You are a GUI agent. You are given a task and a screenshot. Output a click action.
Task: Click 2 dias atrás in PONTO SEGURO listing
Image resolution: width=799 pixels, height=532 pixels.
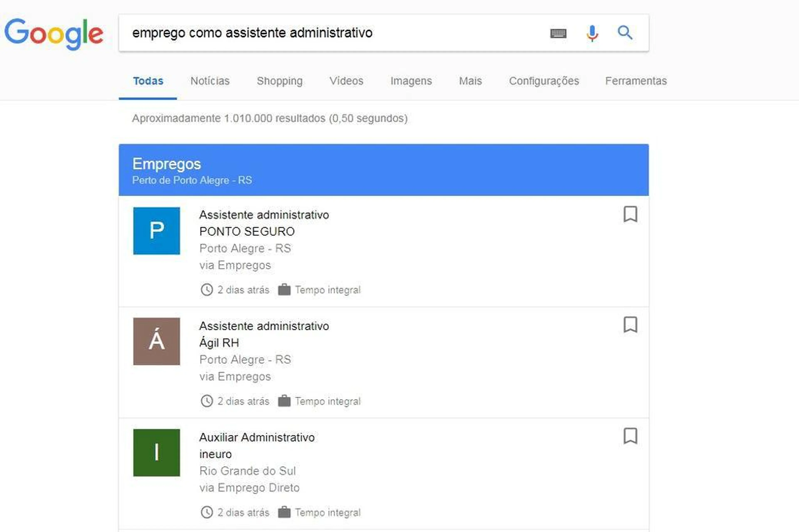pos(243,290)
